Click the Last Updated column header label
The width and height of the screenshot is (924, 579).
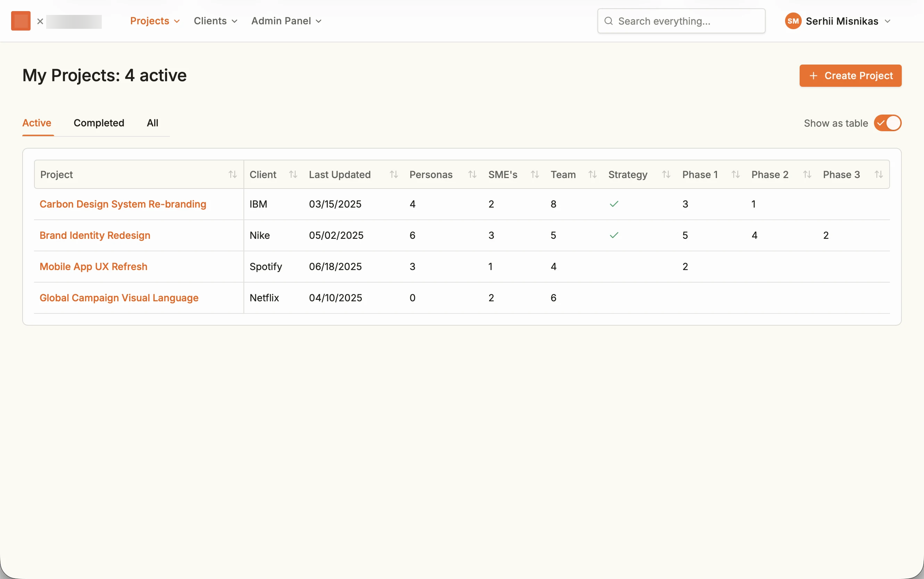340,175
